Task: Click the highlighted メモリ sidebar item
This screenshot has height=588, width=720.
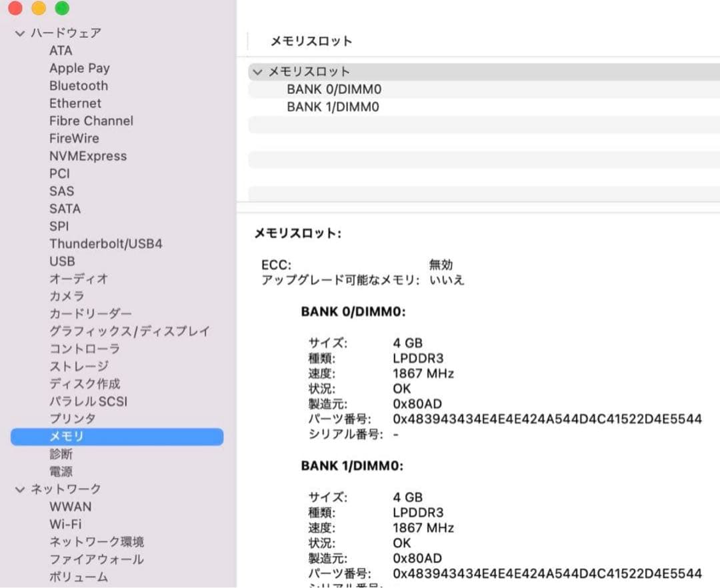Action: (117, 437)
